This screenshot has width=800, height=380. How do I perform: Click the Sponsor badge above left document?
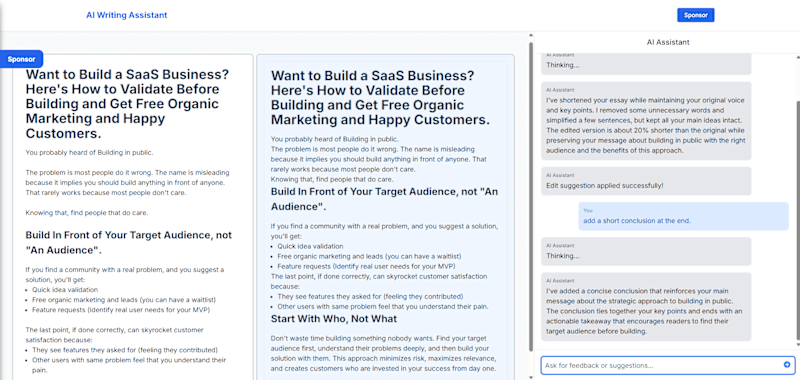pyautogui.click(x=21, y=59)
